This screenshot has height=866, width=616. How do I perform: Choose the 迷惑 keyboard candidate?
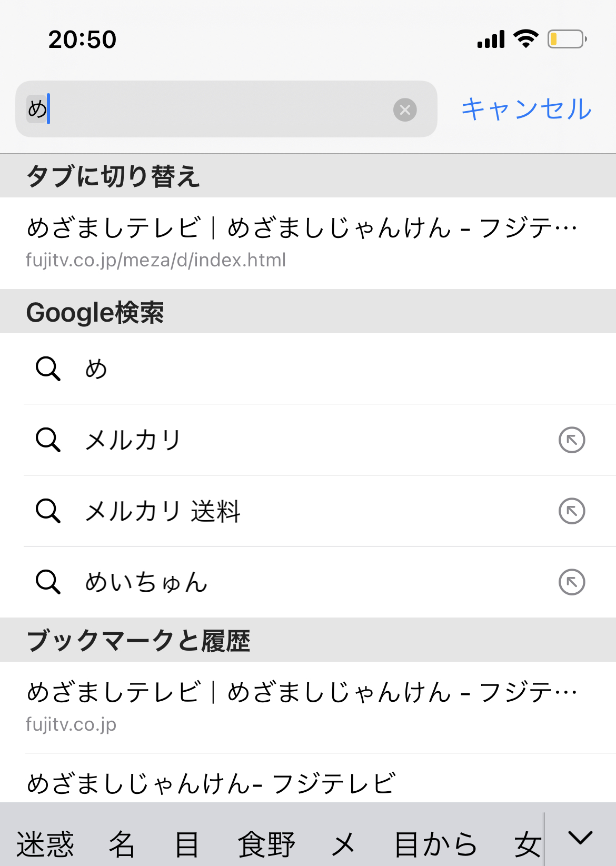point(45,843)
